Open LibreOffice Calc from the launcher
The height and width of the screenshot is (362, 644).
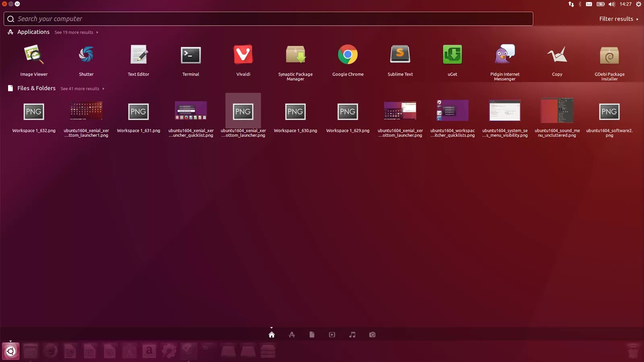(x=89, y=352)
